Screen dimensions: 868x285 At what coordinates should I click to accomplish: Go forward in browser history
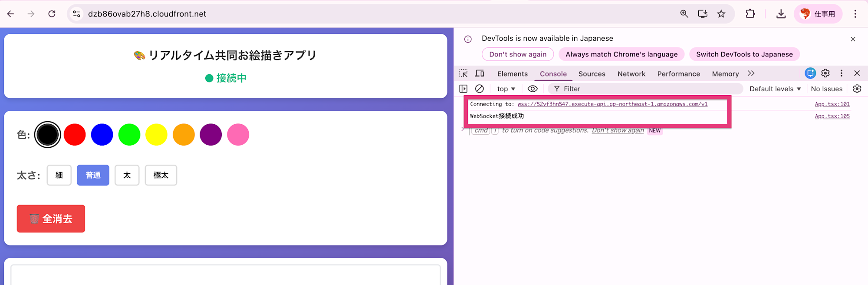coord(31,14)
